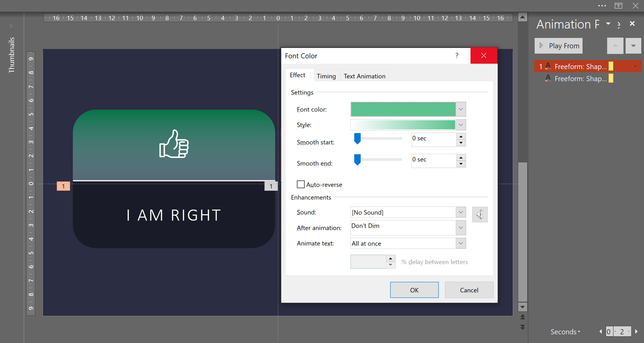
Task: Switch to the Timing tab
Action: pos(326,76)
